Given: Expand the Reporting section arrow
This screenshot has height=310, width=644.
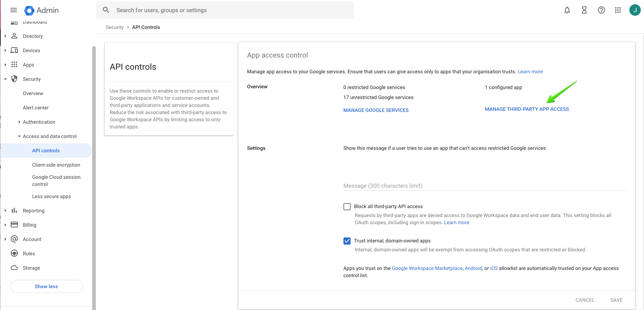Looking at the screenshot, I should (5, 211).
